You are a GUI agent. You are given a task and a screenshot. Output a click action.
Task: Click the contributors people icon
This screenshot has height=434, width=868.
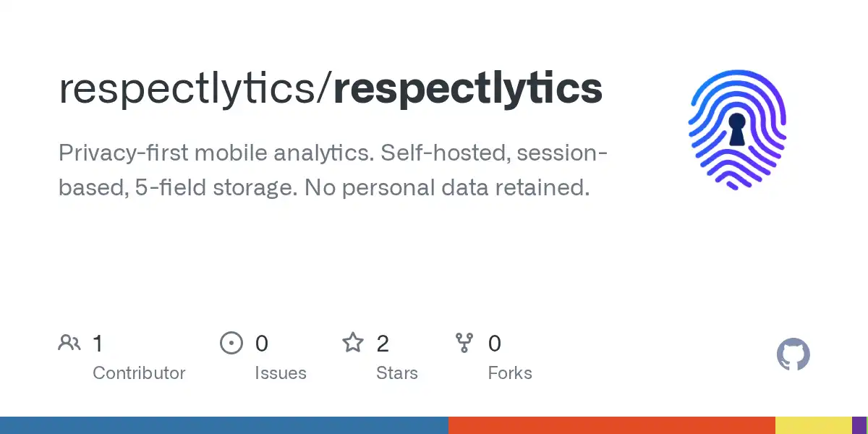coord(69,343)
